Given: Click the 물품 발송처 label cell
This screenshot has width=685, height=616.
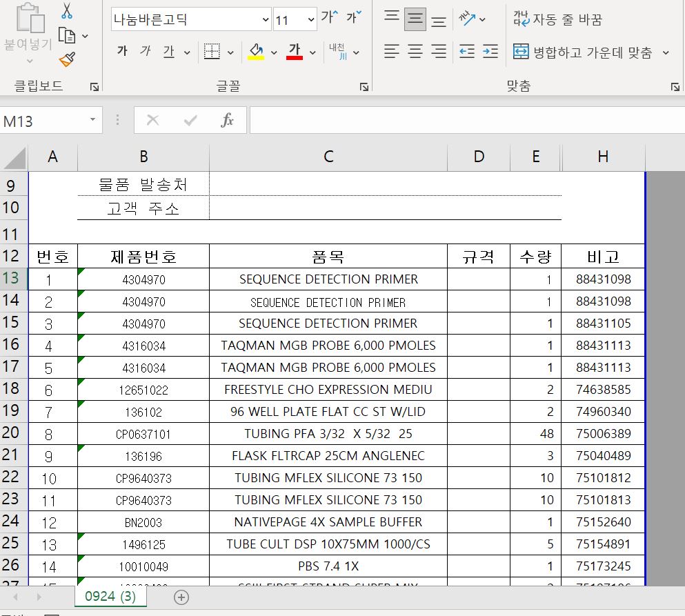Looking at the screenshot, I should [143, 184].
